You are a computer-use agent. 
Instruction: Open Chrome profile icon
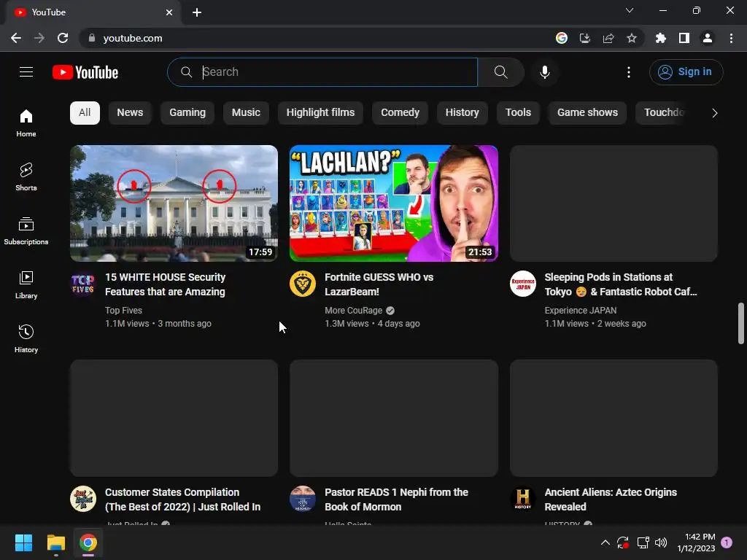(707, 38)
